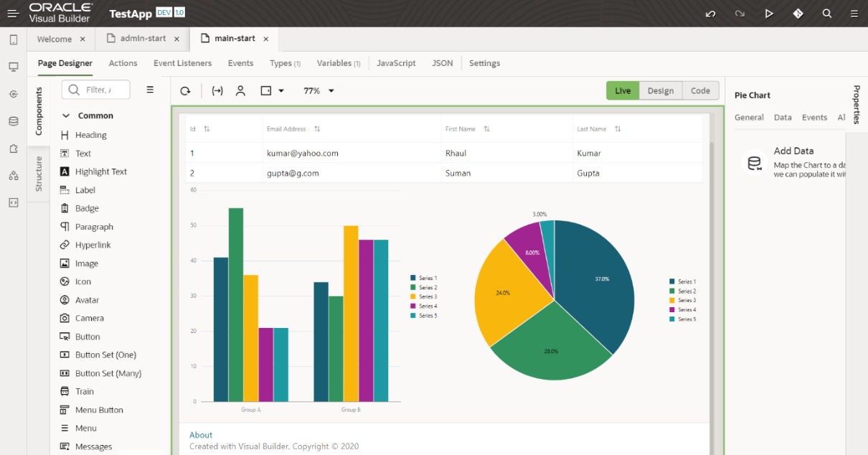Switch canvas to Code mode
868x455 pixels.
click(700, 90)
